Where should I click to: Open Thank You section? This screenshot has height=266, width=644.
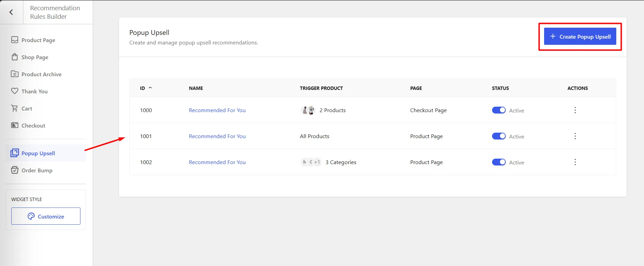(x=46, y=91)
